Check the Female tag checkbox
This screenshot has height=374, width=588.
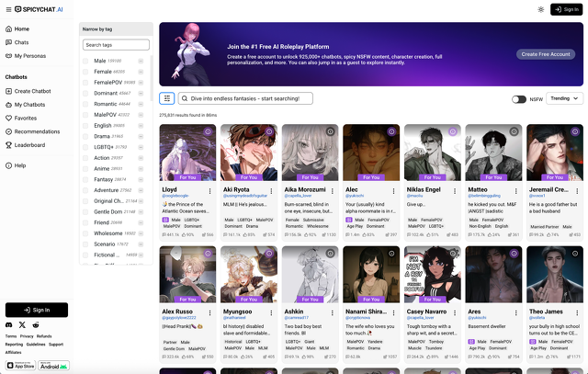pyautogui.click(x=85, y=72)
